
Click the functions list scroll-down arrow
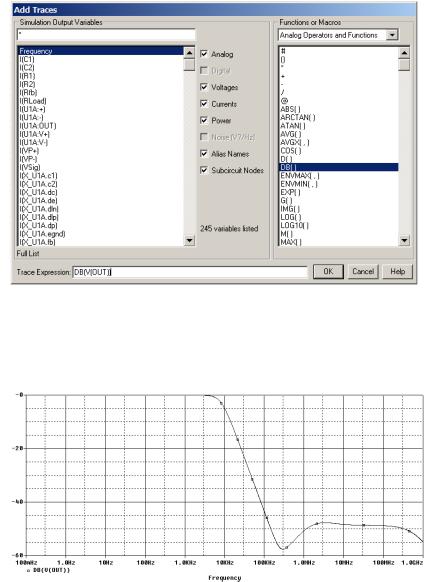[x=404, y=241]
